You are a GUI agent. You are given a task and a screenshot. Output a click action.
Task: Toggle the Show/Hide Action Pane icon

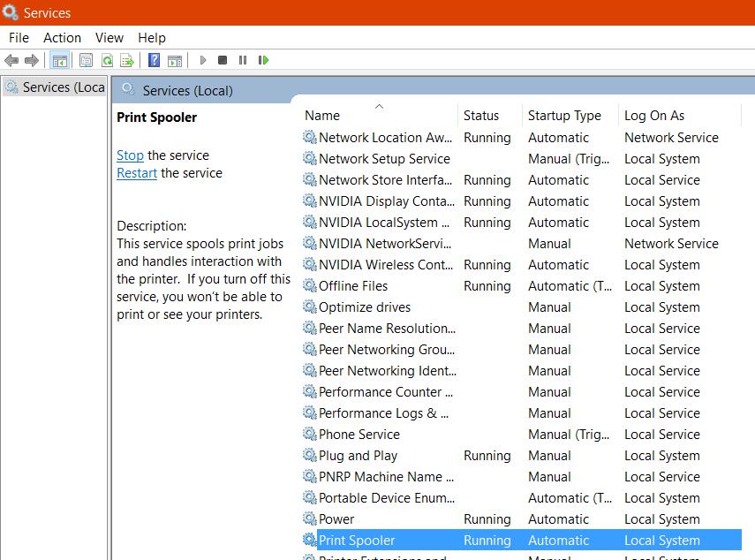coord(175,60)
